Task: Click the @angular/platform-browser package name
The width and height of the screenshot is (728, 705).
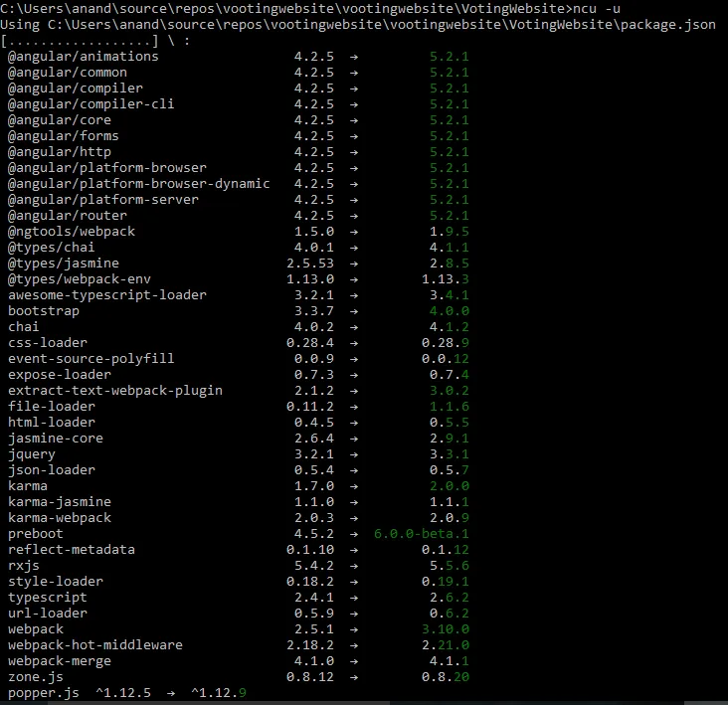Action: point(107,167)
